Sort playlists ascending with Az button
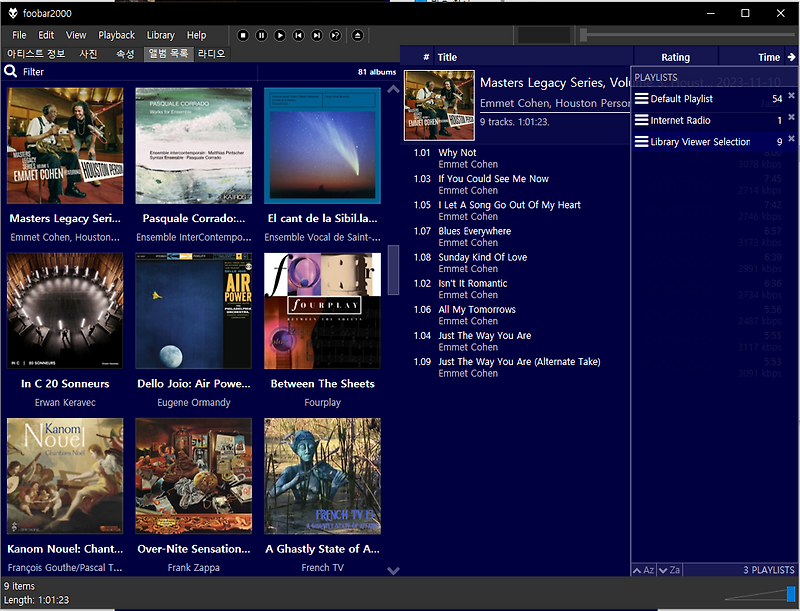The height and width of the screenshot is (611, 800). (x=644, y=570)
